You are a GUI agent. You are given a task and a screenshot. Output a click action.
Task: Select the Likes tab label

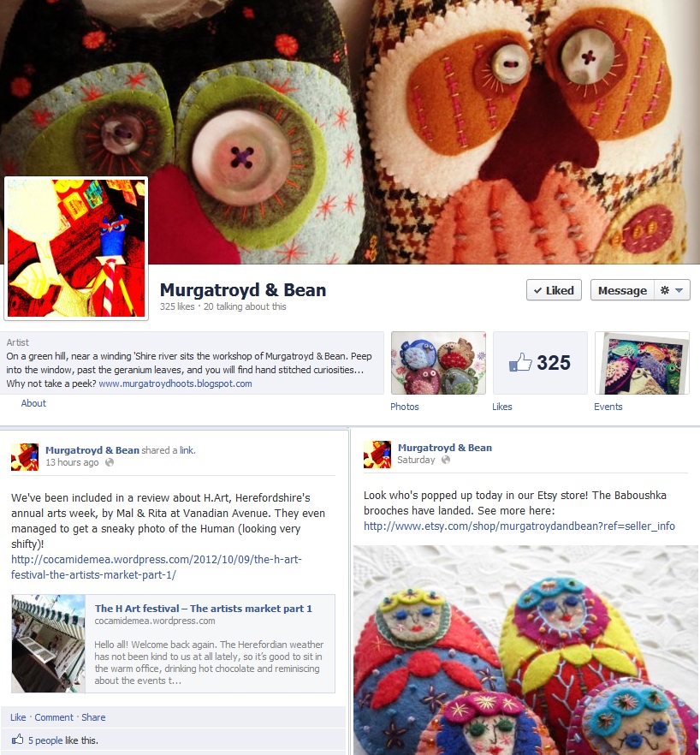click(502, 407)
